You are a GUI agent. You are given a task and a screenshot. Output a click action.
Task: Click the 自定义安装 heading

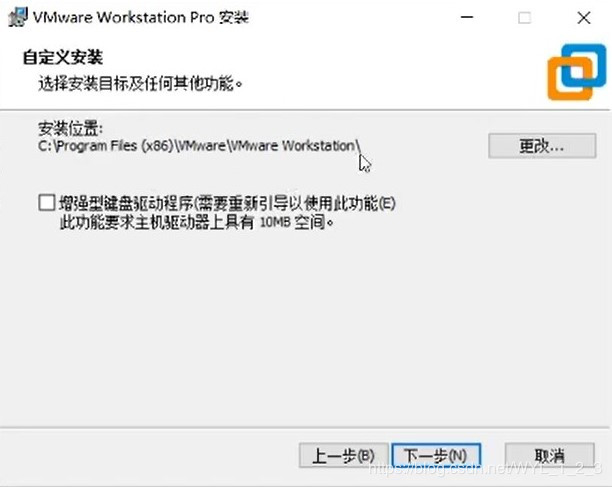[x=63, y=58]
